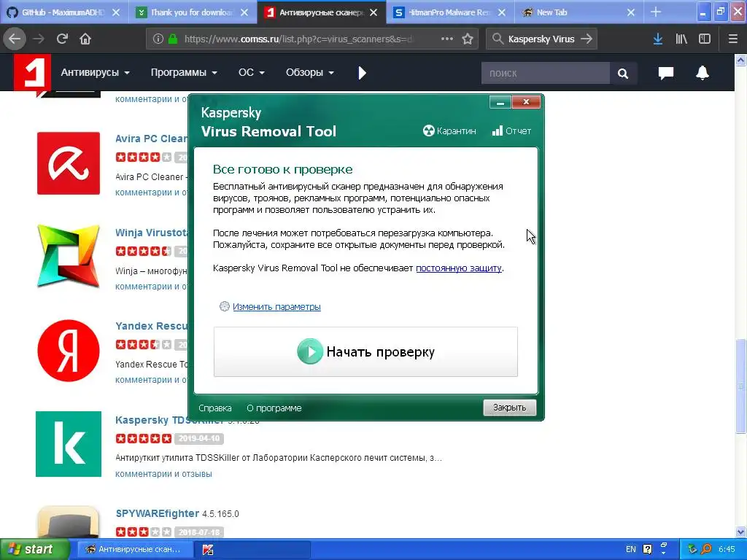Bookmark this page with star icon

tap(468, 39)
